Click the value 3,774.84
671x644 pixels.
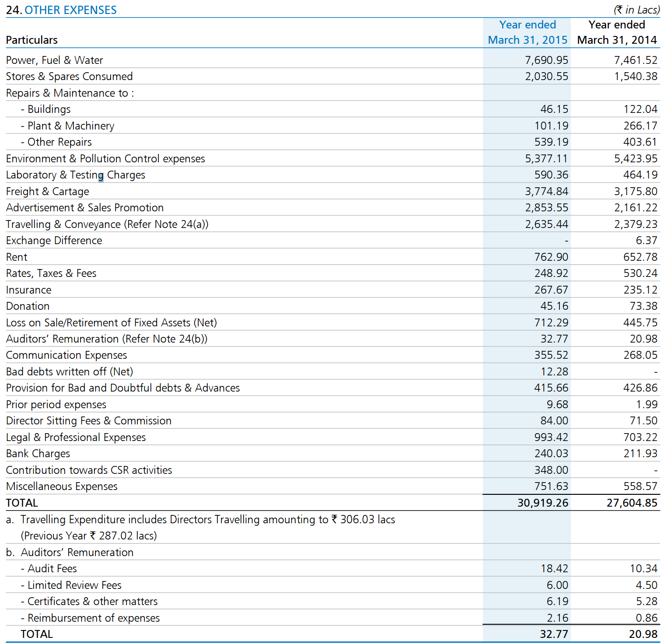(546, 191)
